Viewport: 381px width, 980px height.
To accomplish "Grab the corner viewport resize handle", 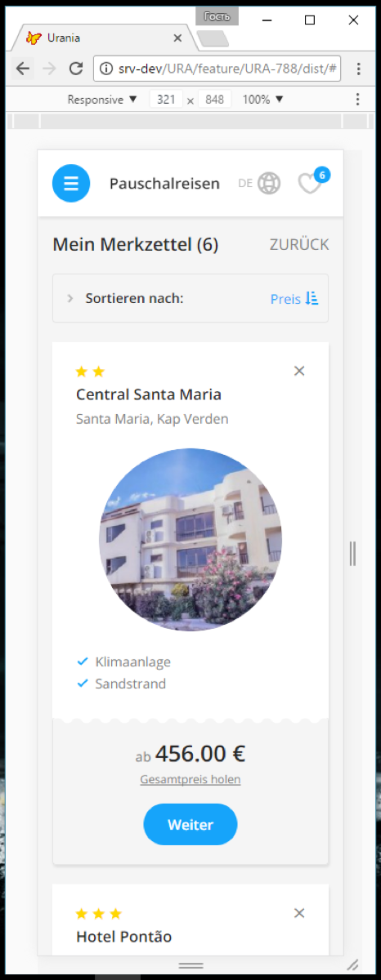I will [352, 965].
